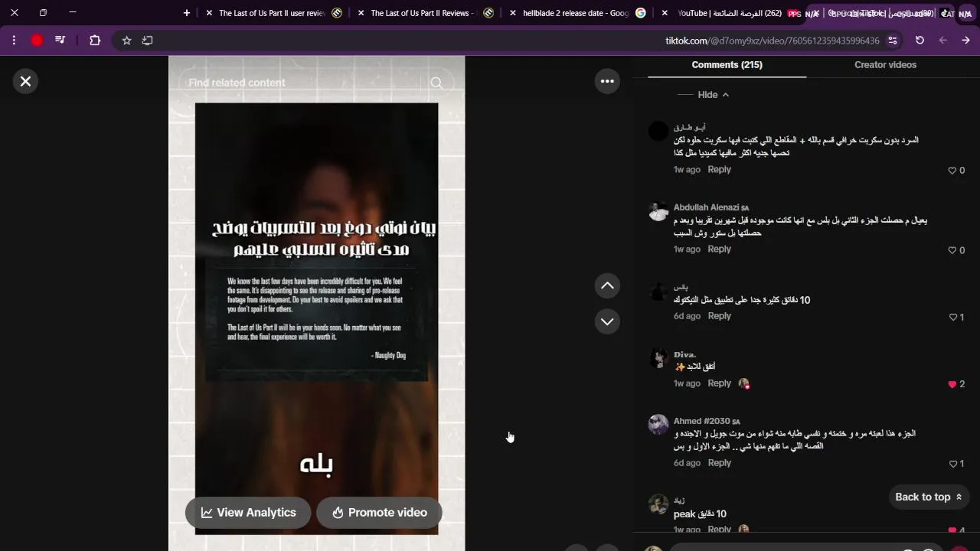The width and height of the screenshot is (980, 551).
Task: Reply to Ahmed #2030's comment
Action: (x=719, y=463)
